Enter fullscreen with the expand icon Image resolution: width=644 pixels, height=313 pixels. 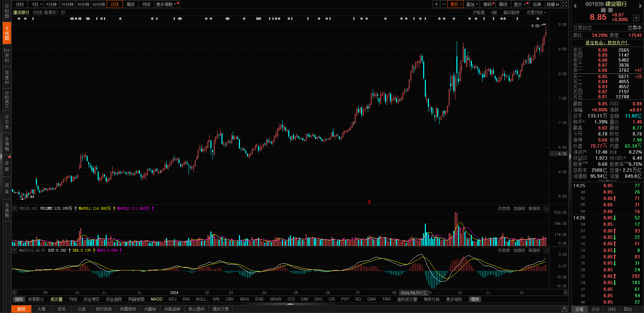pyautogui.click(x=565, y=4)
